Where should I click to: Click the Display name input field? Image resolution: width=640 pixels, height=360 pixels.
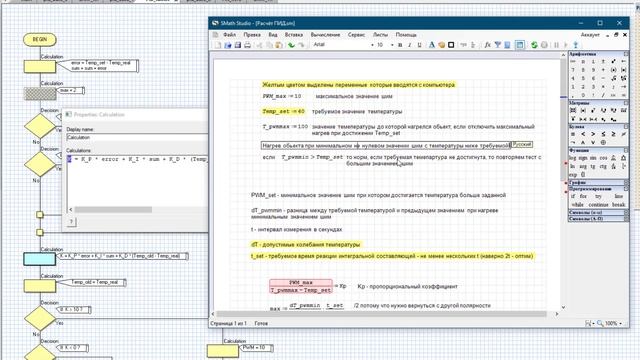tap(137, 138)
